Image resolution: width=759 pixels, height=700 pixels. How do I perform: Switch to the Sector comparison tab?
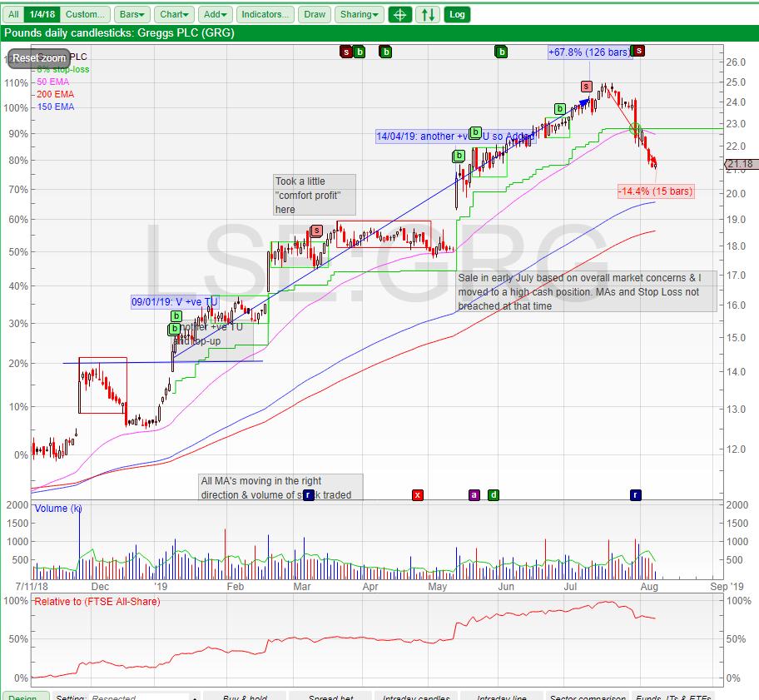[588, 697]
